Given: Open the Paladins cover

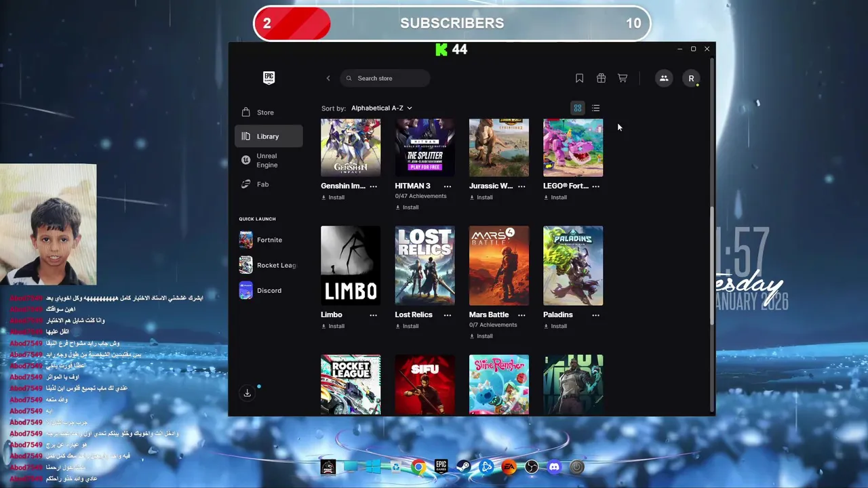Looking at the screenshot, I should click(573, 266).
